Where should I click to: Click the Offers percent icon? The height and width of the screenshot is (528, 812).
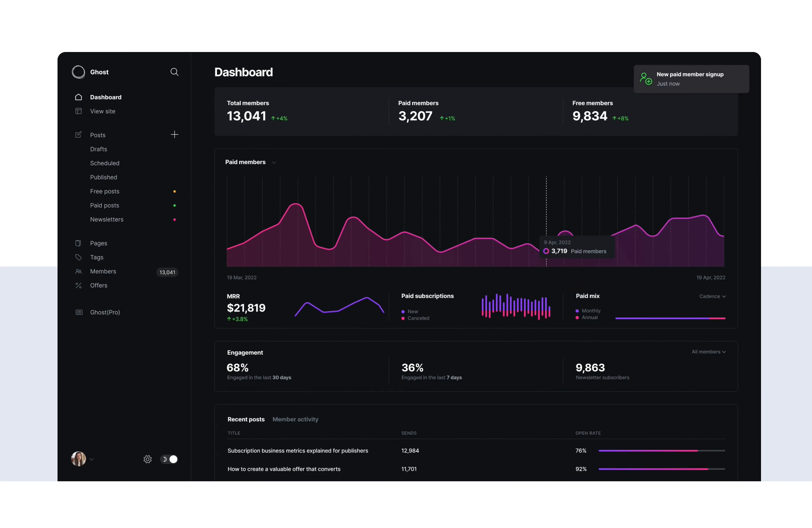[78, 286]
